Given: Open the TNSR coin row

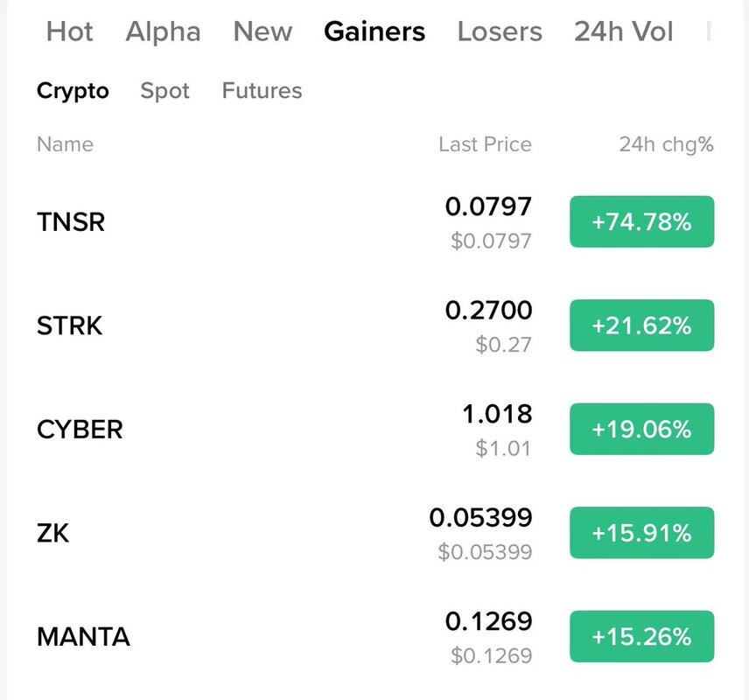Looking at the screenshot, I should 71,222.
